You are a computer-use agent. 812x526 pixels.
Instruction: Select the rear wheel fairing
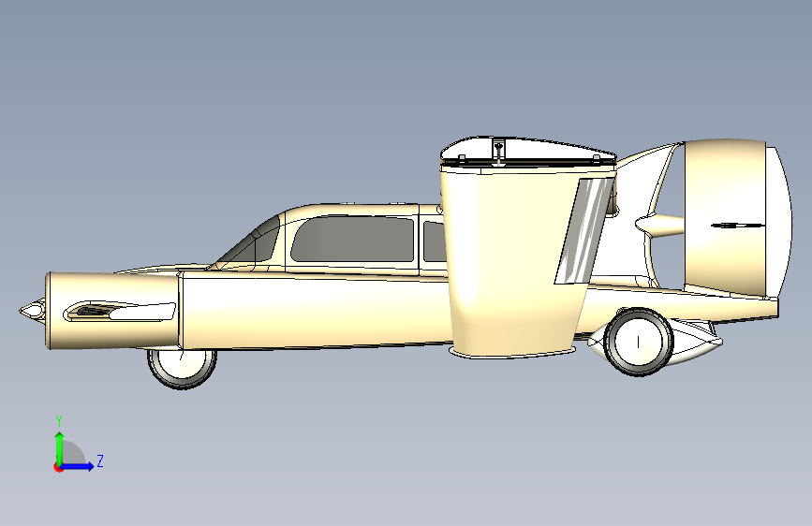697,343
